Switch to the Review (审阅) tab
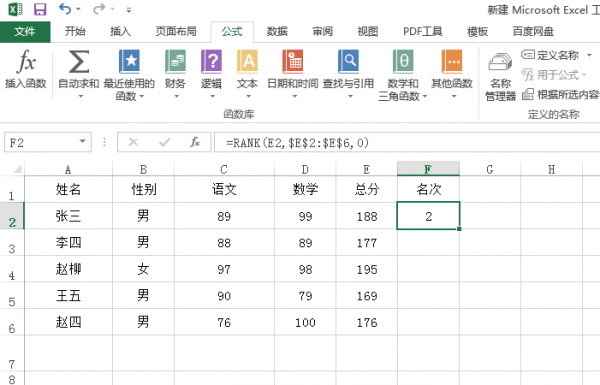 323,31
